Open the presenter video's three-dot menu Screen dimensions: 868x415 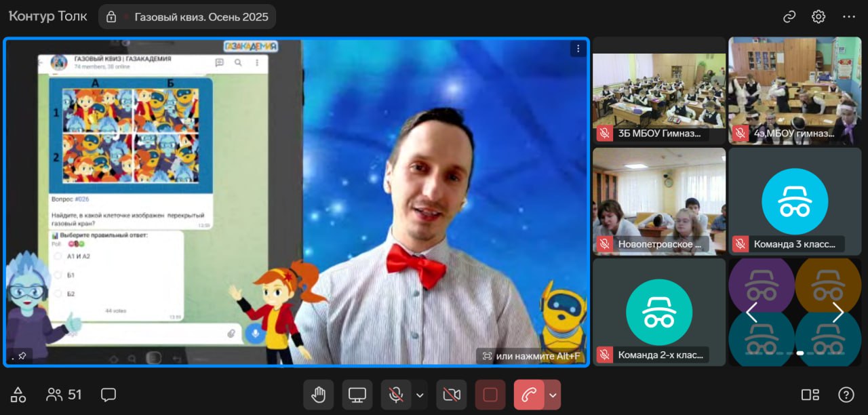[578, 49]
